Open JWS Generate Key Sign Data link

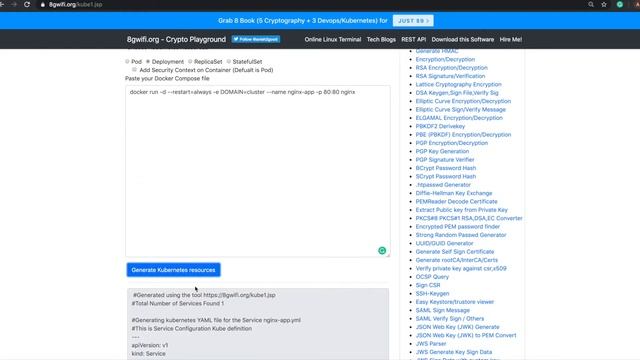[453, 352]
